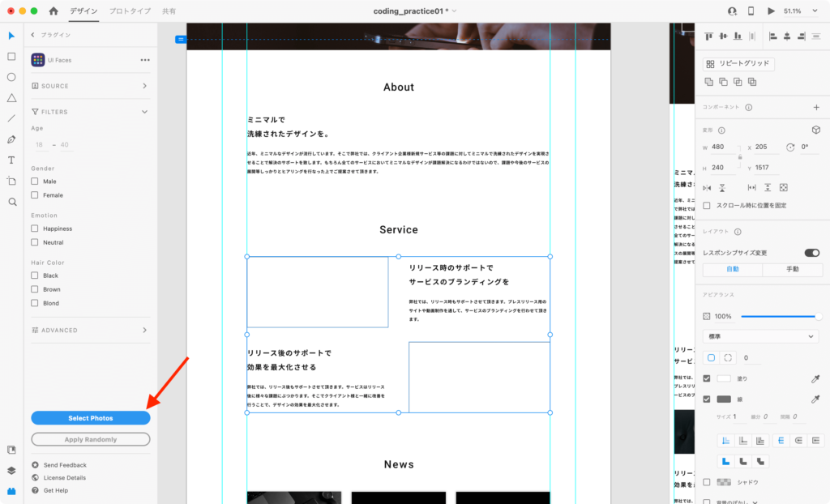Check the Female gender filter

pos(34,194)
